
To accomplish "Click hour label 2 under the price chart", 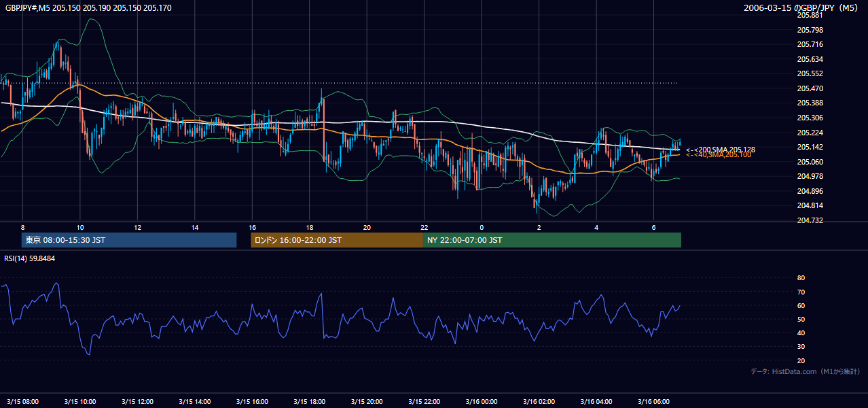I will click(539, 227).
